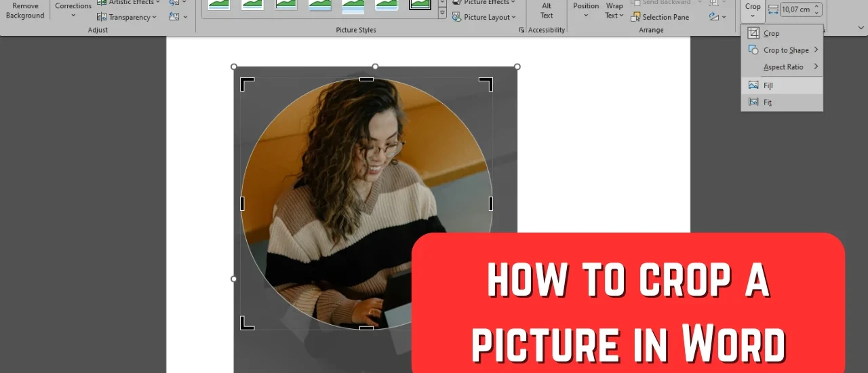Viewport: 868px width, 373px height.
Task: Click the Crop menu item icon
Action: point(753,33)
